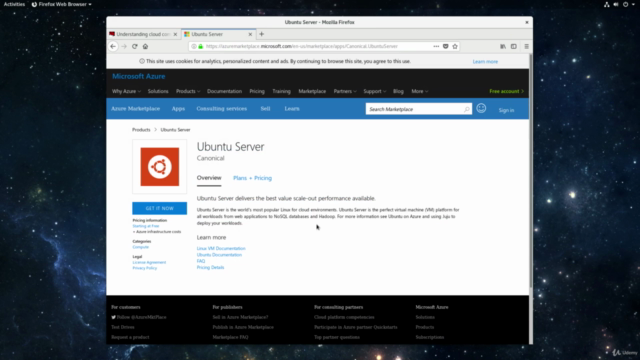The width and height of the screenshot is (640, 360).
Task: Click the GET IT NOW button
Action: pyautogui.click(x=160, y=208)
